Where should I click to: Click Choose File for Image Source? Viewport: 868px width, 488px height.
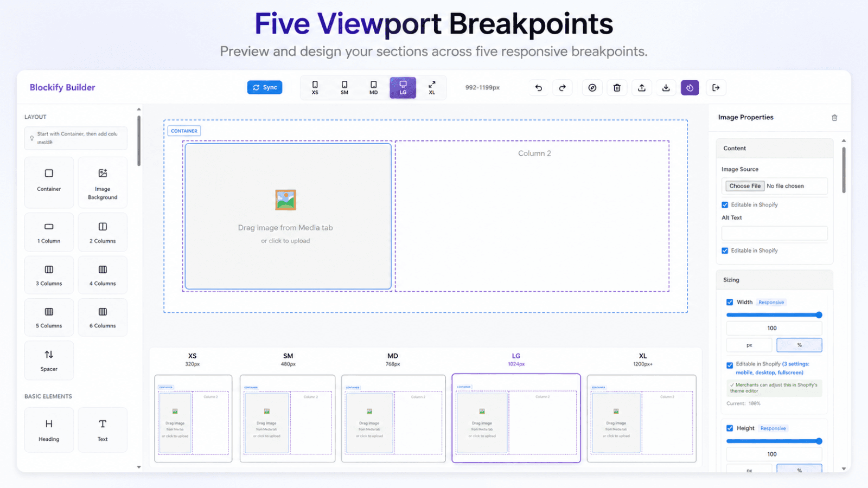(x=745, y=186)
